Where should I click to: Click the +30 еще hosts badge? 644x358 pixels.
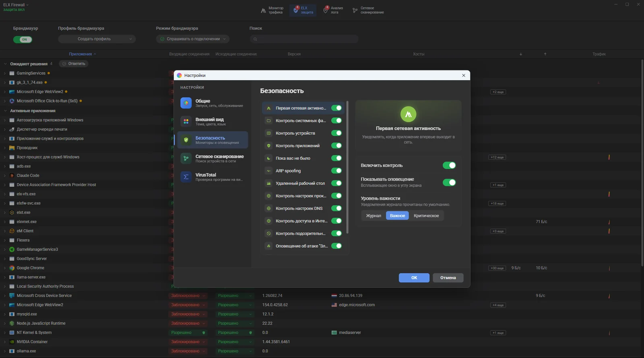point(497,268)
